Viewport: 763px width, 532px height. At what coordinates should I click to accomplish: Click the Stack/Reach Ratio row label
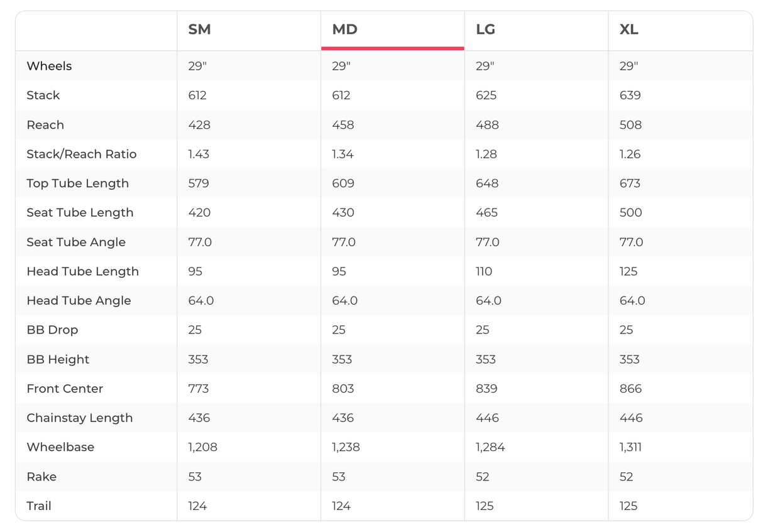coord(81,154)
